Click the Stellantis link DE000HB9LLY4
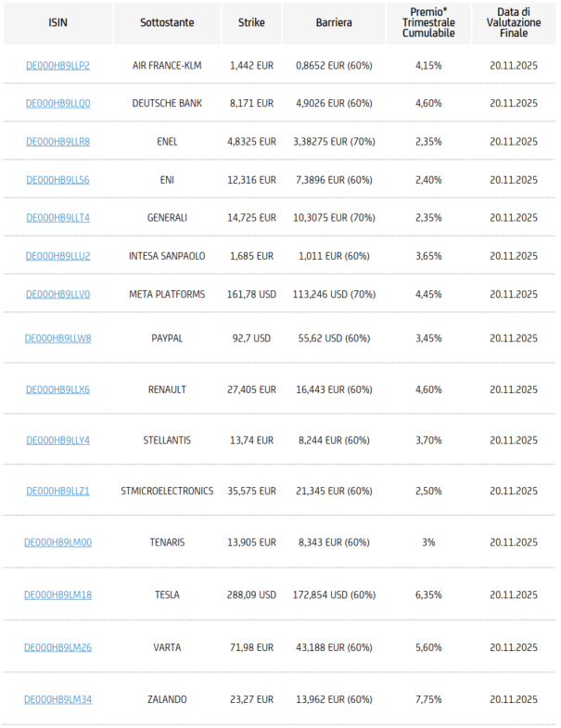This screenshot has width=561, height=728. 58,441
